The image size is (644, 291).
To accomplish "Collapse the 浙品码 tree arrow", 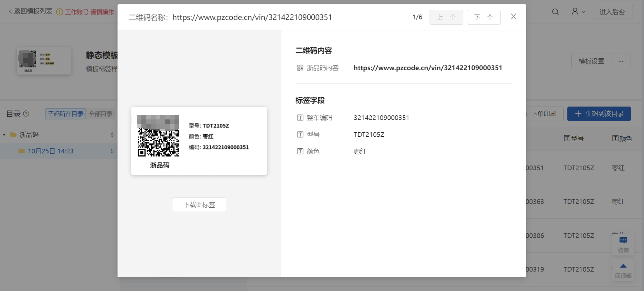I will click(4, 135).
